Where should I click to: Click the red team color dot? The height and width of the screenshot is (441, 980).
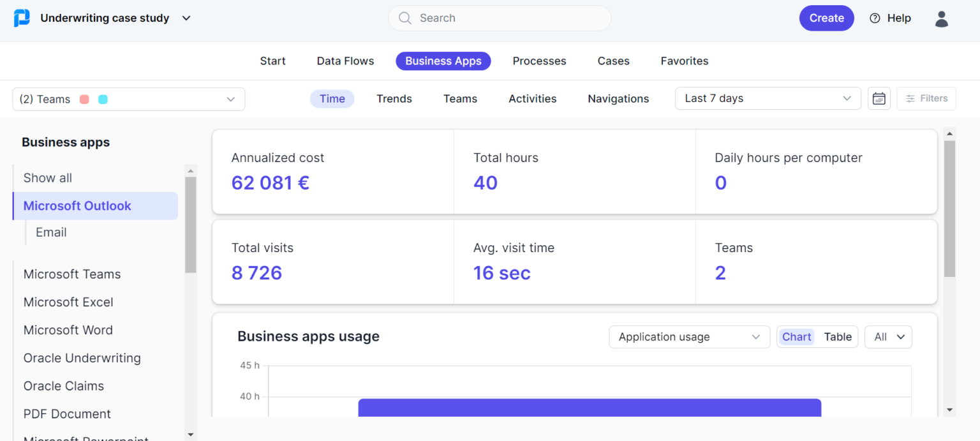(86, 99)
